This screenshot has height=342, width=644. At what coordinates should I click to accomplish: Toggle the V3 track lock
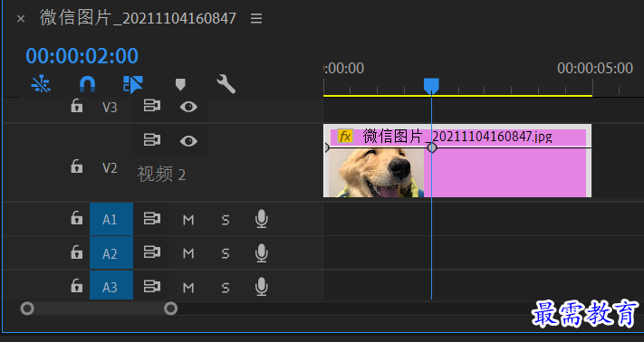(x=77, y=106)
